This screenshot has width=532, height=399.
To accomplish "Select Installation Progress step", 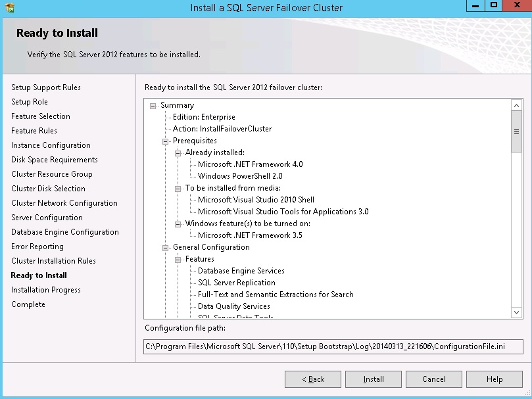I will coord(46,290).
